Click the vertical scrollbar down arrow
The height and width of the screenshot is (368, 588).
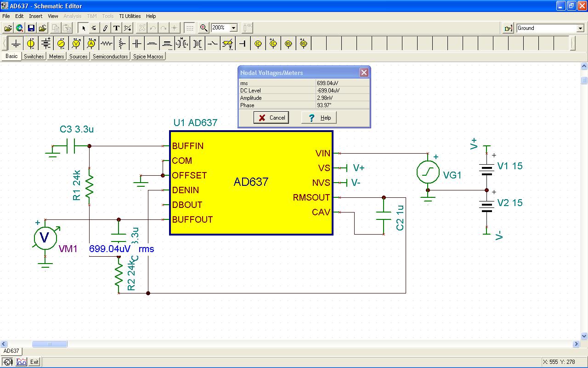point(584,336)
